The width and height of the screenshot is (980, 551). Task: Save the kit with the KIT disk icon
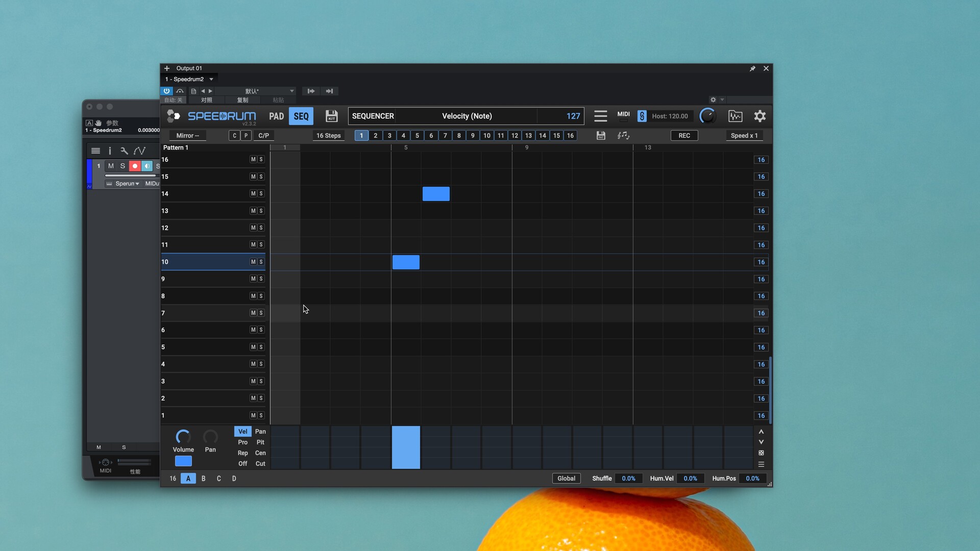pos(331,116)
